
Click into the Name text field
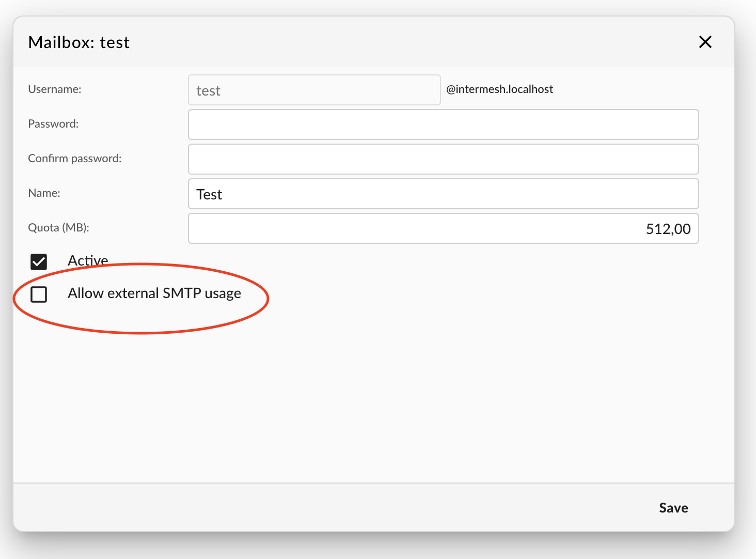tap(443, 194)
